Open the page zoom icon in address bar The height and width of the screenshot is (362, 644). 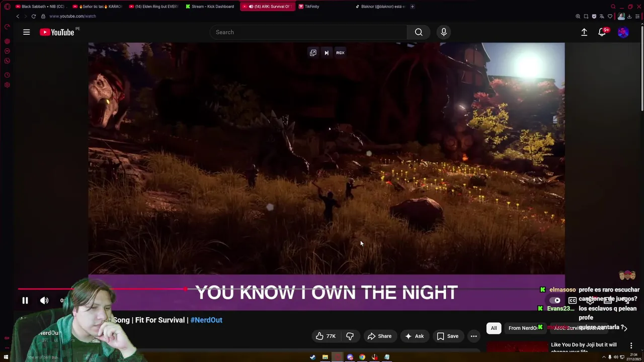pyautogui.click(x=578, y=16)
